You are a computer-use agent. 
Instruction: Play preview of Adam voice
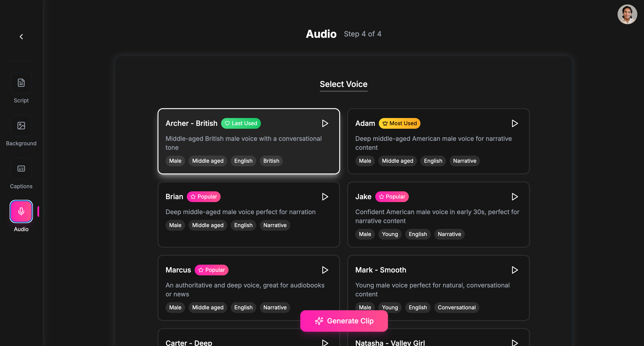pos(514,123)
